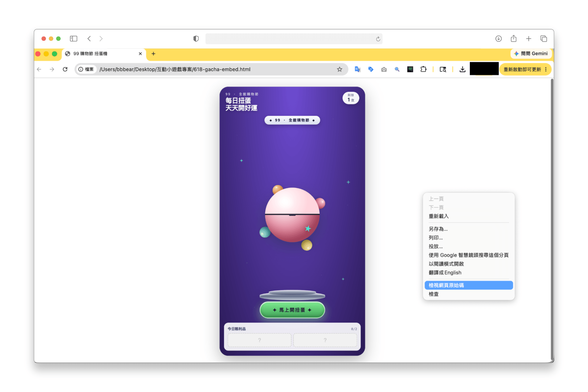This screenshot has height=392, width=588.
Task: Close the 99 購物節 扭蛋機 tab
Action: point(140,54)
